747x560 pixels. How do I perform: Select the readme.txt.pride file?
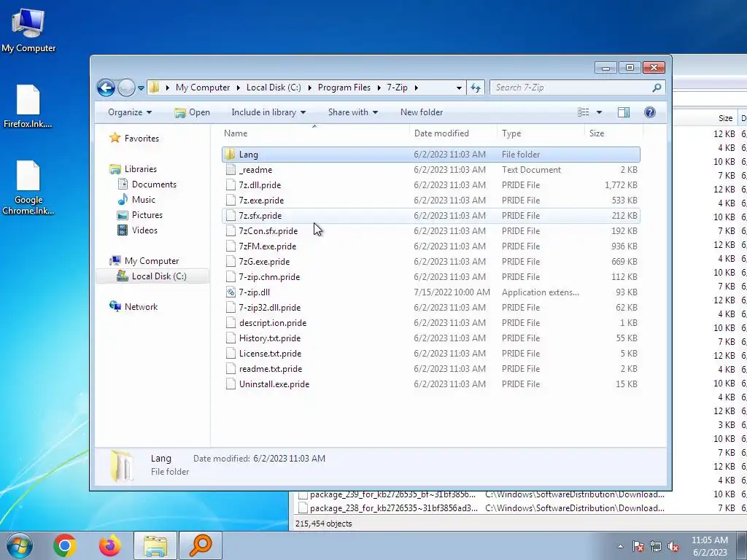coord(430,368)
